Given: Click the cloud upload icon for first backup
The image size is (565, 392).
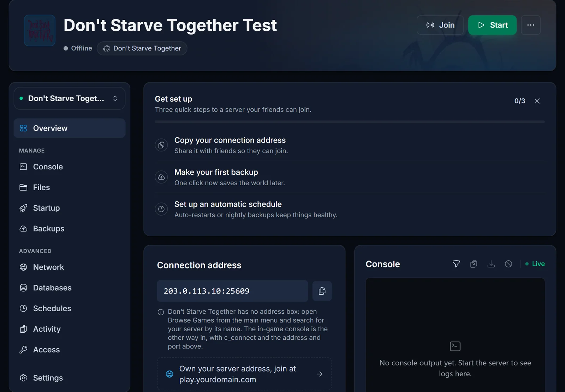Looking at the screenshot, I should point(161,177).
